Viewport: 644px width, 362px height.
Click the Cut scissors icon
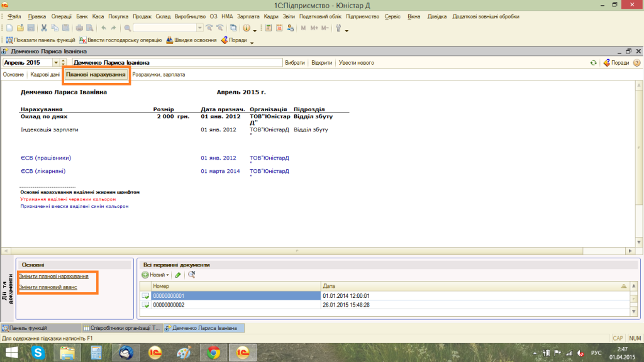[44, 28]
